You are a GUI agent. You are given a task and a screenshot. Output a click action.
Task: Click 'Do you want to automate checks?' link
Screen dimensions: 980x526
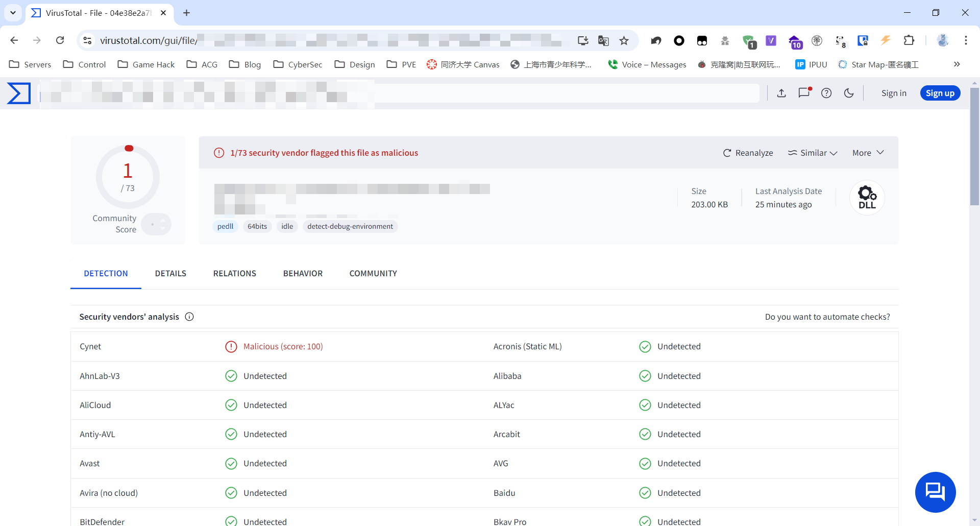point(827,317)
